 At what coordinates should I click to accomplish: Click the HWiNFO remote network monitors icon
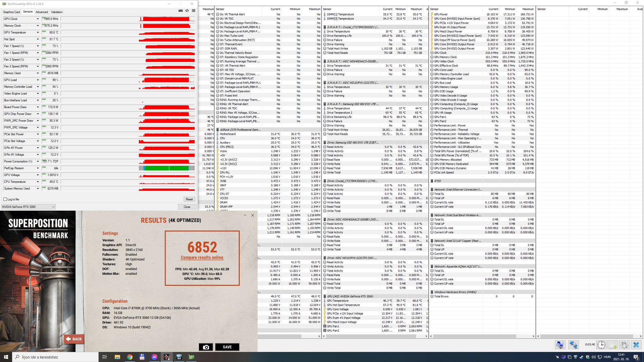pos(573,345)
